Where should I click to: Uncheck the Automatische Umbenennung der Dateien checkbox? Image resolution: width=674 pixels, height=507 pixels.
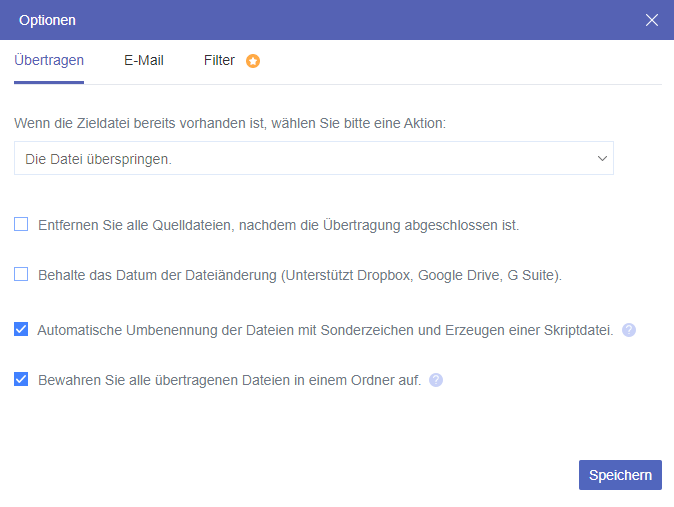21,328
